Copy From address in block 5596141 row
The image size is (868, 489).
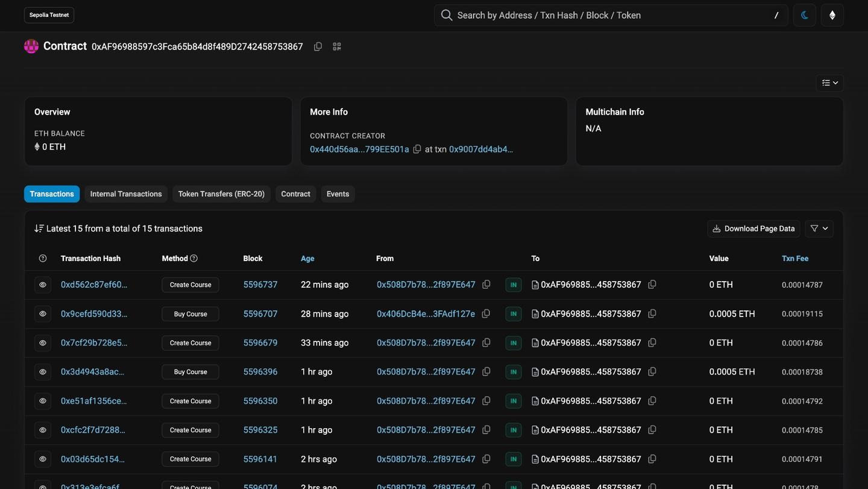click(x=486, y=459)
